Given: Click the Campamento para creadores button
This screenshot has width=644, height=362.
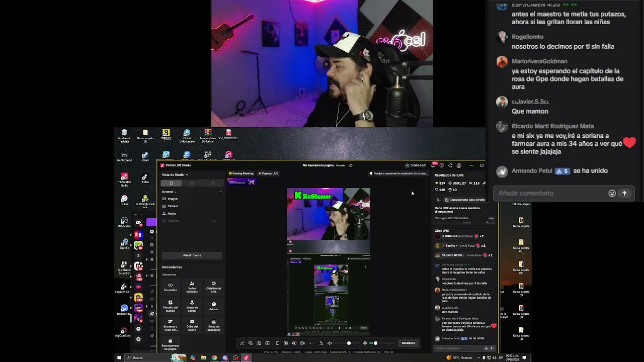Looking at the screenshot, I should tap(465, 200).
